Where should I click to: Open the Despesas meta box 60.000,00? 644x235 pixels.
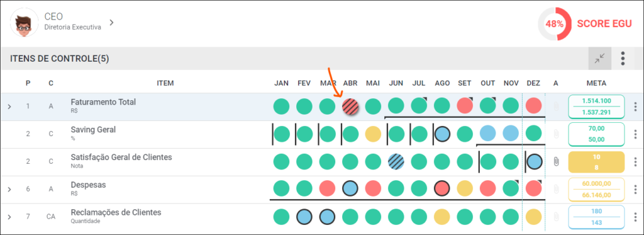click(x=596, y=189)
